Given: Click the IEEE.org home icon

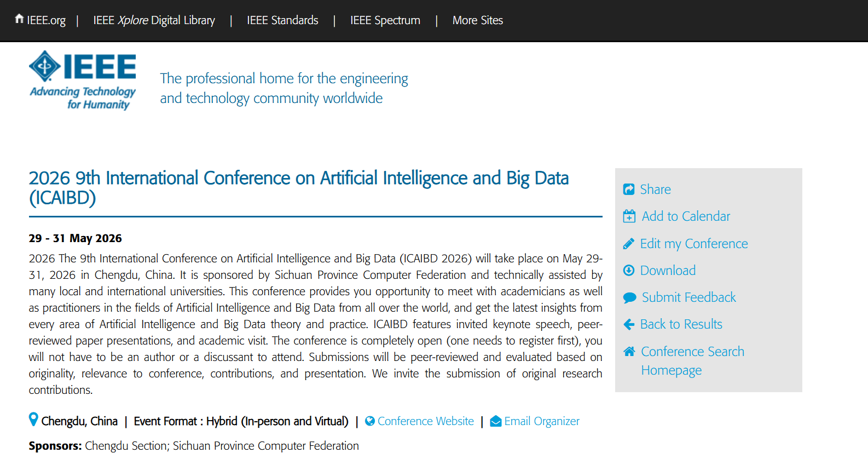Looking at the screenshot, I should (19, 19).
